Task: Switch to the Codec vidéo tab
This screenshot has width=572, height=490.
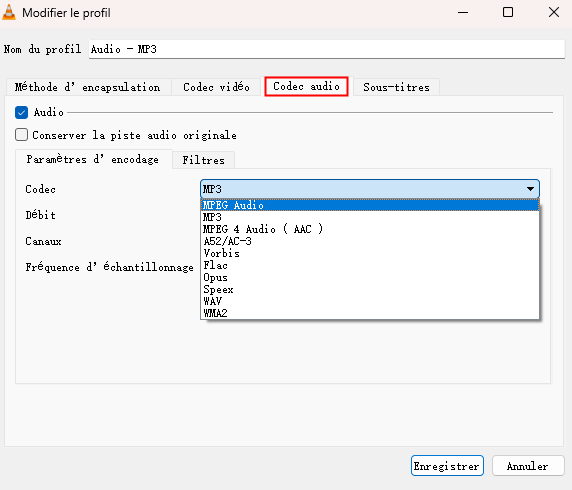Action: pos(217,87)
